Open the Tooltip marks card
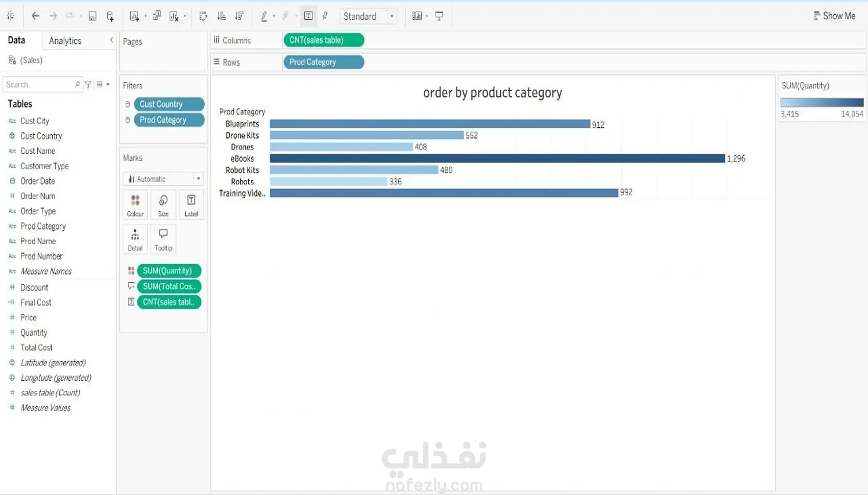This screenshot has width=868, height=495. click(x=163, y=239)
